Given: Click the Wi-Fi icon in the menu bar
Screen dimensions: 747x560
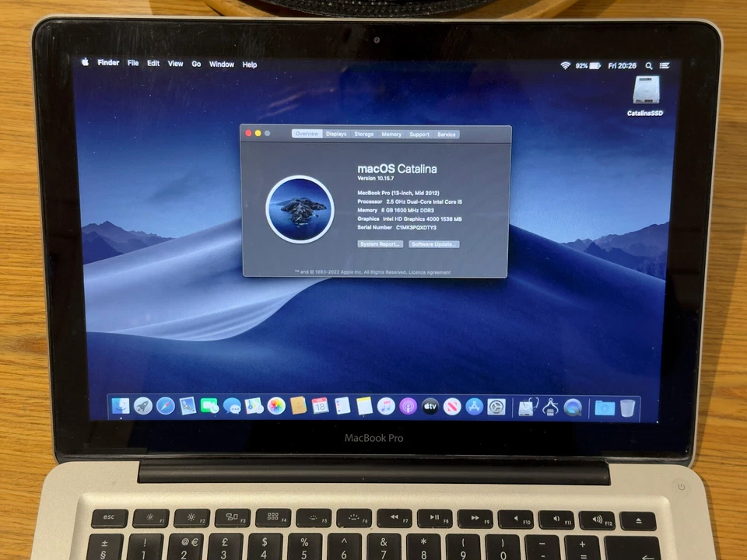Looking at the screenshot, I should 564,65.
